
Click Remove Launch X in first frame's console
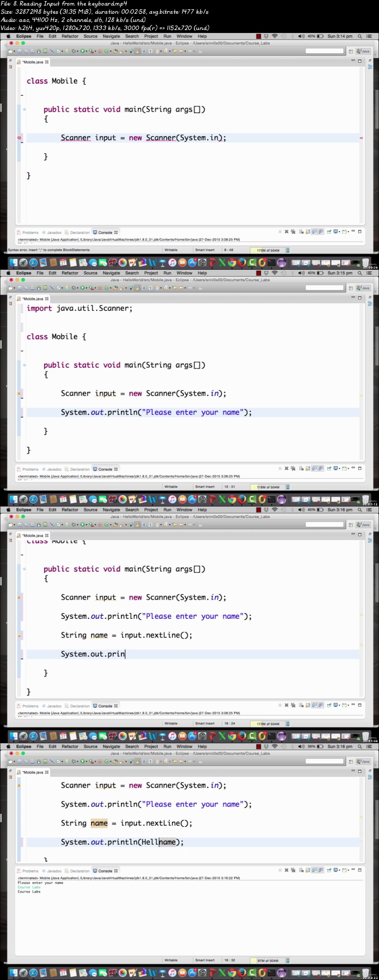pyautogui.click(x=286, y=231)
